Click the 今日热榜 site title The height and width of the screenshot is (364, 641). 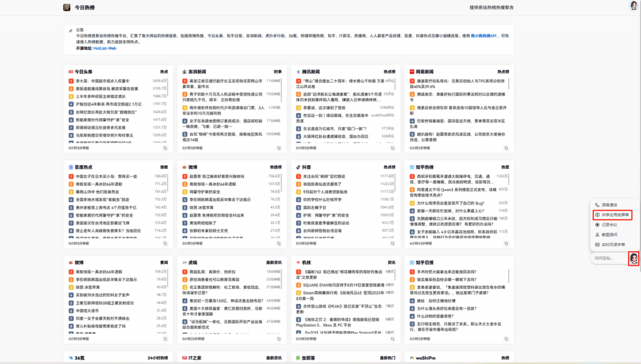click(x=85, y=8)
